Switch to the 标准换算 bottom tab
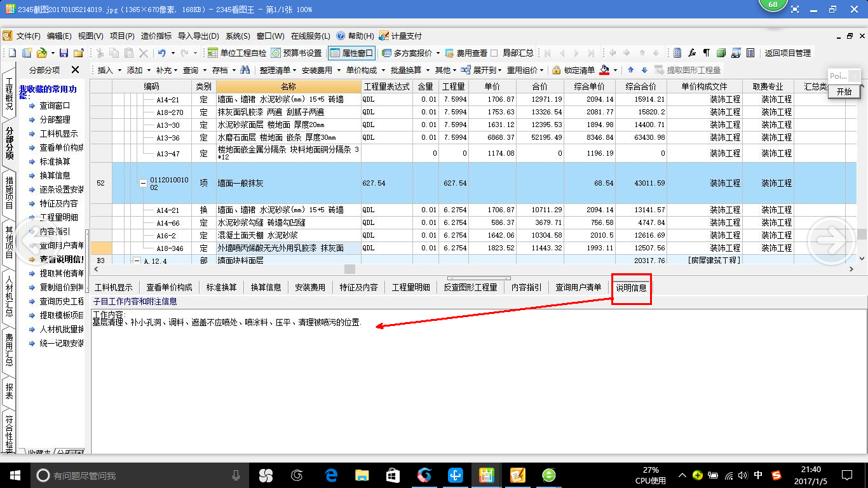 tap(221, 287)
